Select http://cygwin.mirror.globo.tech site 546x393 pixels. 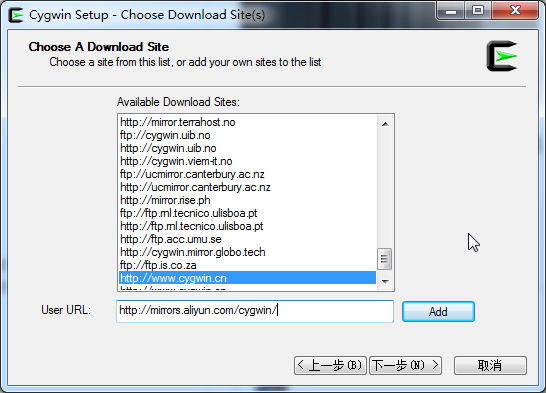pyautogui.click(x=247, y=252)
